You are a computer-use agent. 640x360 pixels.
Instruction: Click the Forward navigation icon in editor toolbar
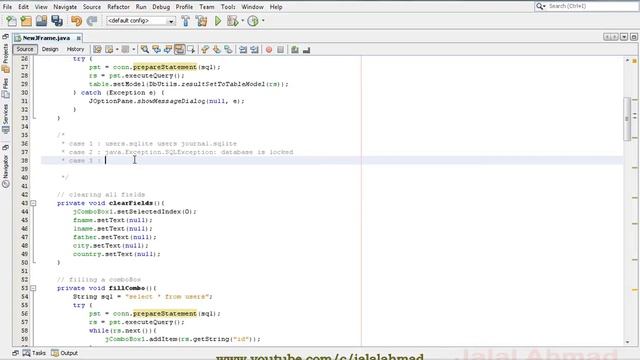tap(125, 49)
